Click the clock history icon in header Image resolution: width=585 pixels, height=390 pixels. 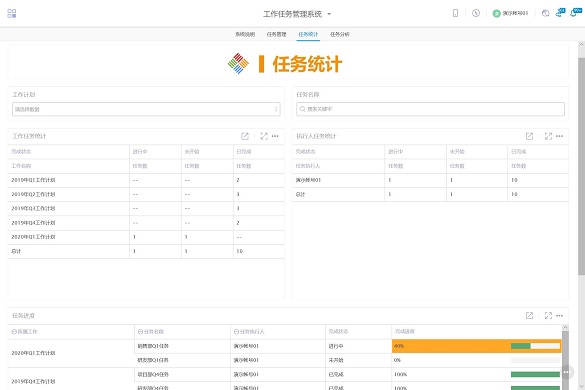pos(476,13)
